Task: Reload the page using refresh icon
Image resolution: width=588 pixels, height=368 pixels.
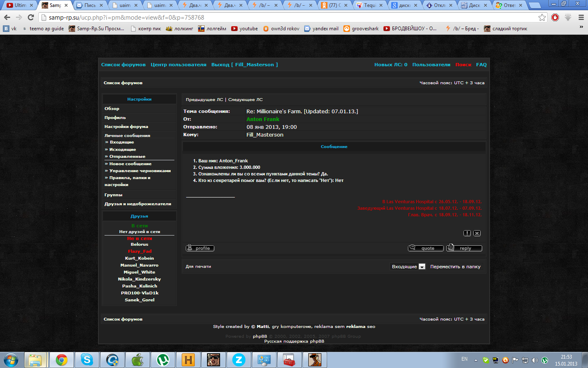Action: [x=31, y=17]
